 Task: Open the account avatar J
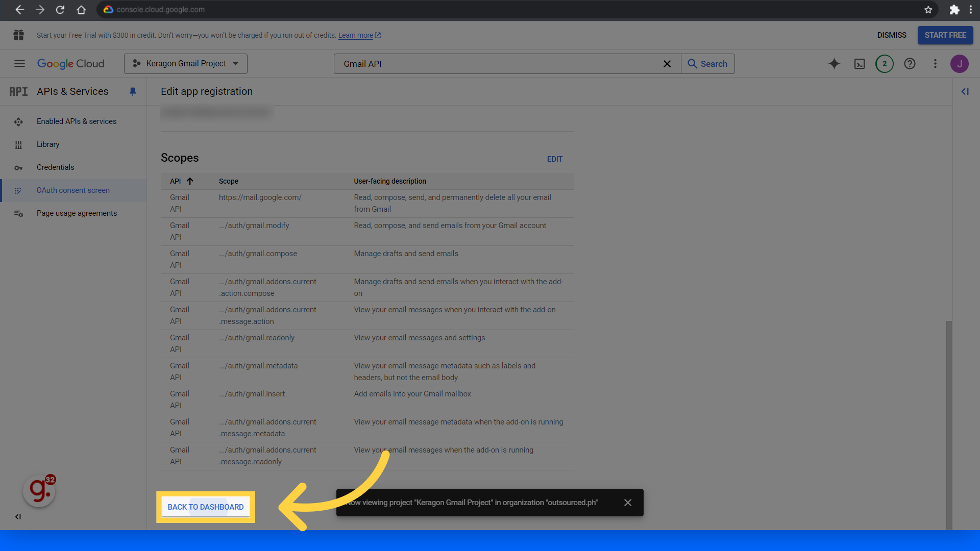tap(960, 64)
